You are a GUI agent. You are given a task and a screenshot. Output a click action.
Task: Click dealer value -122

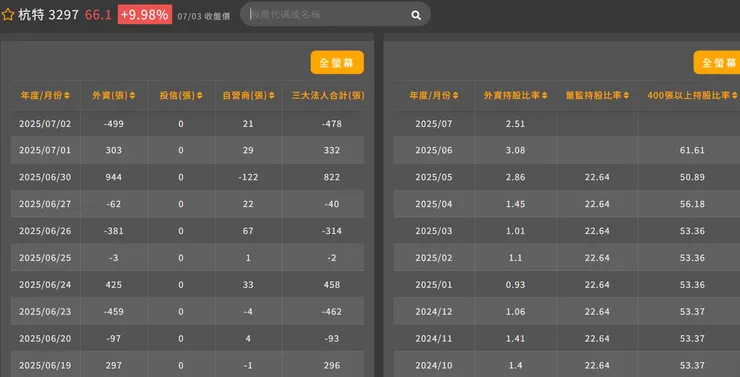pyautogui.click(x=248, y=177)
